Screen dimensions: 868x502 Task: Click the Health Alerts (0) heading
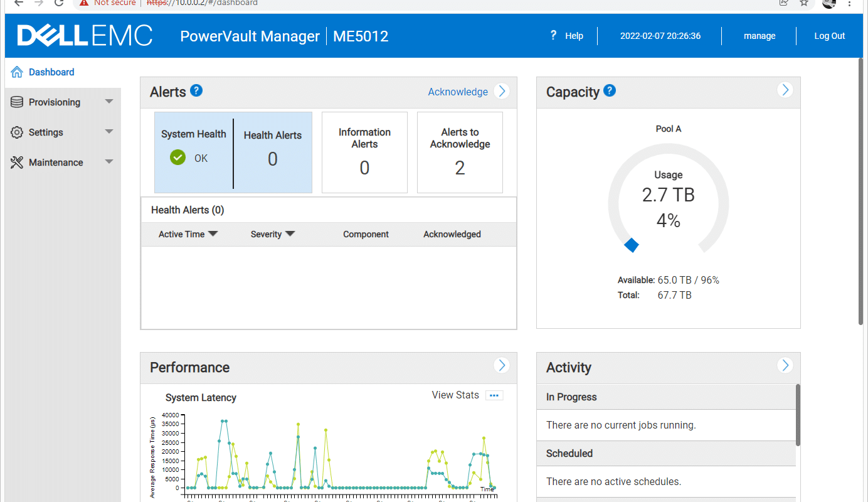[x=188, y=210]
